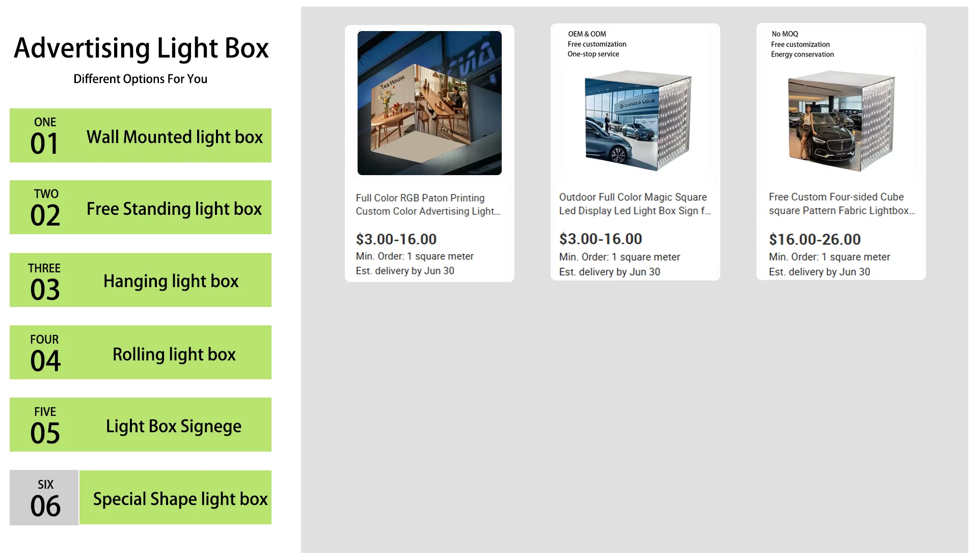This screenshot has height=560, width=978.
Task: Open Outdoor Full Color Magic Square title
Action: [x=634, y=204]
